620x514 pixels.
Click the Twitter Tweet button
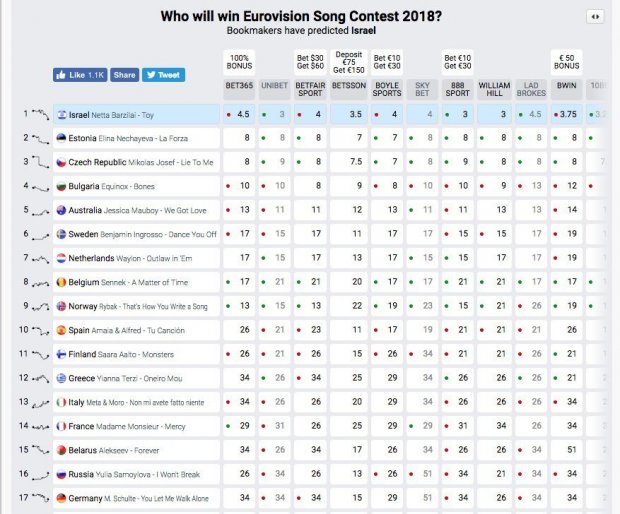[163, 75]
